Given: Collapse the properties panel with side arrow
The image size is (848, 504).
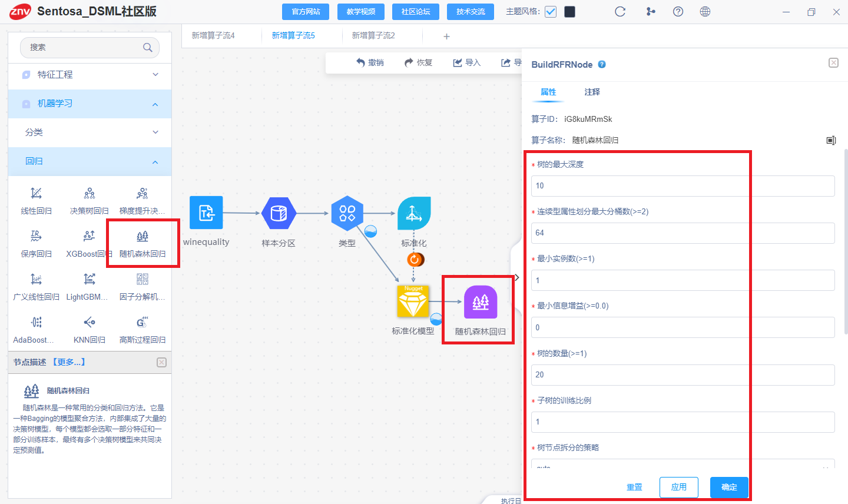Looking at the screenshot, I should [516, 277].
